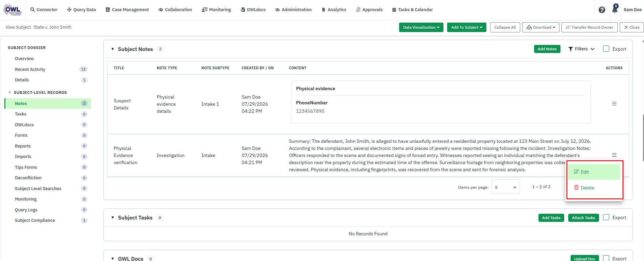Collapse Subject-Level Records tree
This screenshot has width=644, height=261.
10,93
